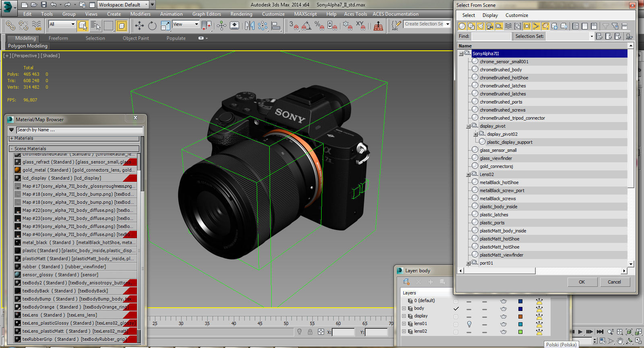The image size is (644, 348).
Task: Click Cancel in Select From Scene dialog
Action: tap(614, 282)
